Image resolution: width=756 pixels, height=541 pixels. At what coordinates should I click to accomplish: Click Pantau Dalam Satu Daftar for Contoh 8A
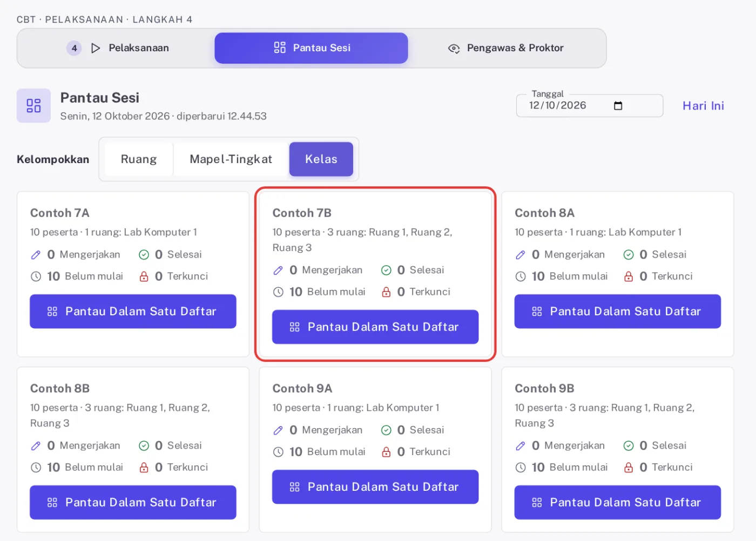618,312
